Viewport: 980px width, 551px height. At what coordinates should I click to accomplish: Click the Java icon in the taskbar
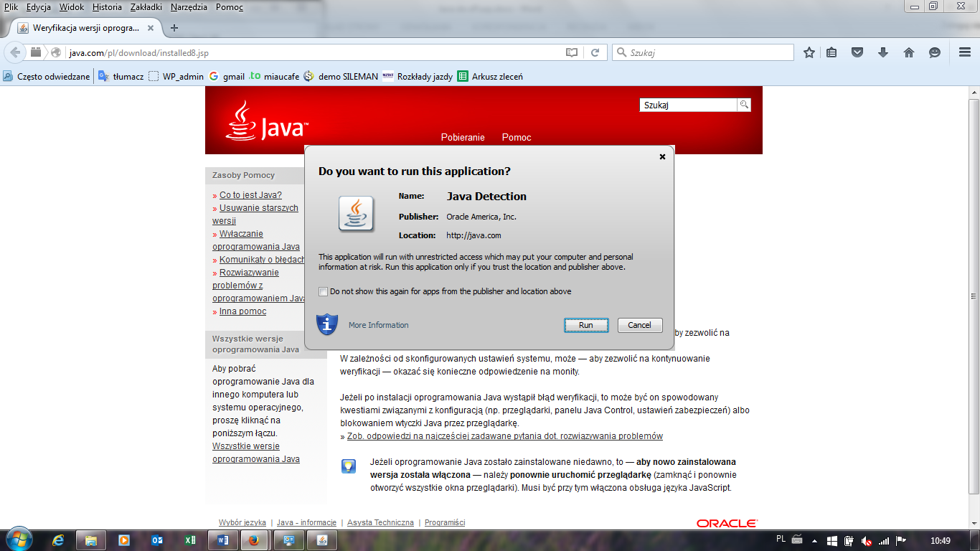322,540
